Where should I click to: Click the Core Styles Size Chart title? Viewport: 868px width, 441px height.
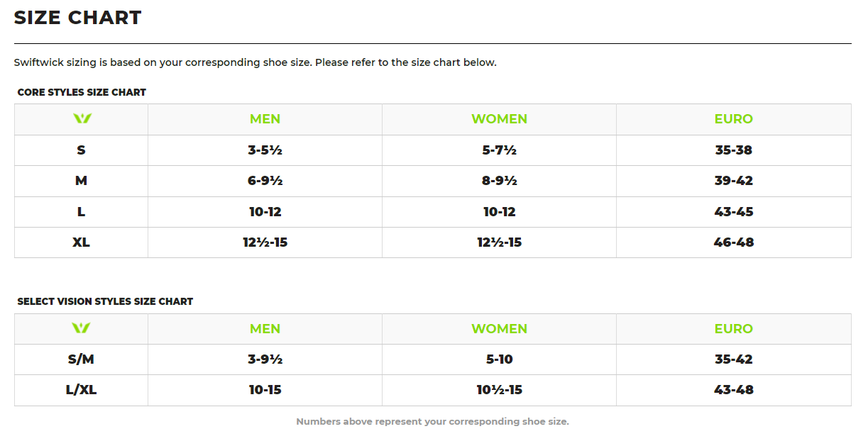tap(82, 92)
